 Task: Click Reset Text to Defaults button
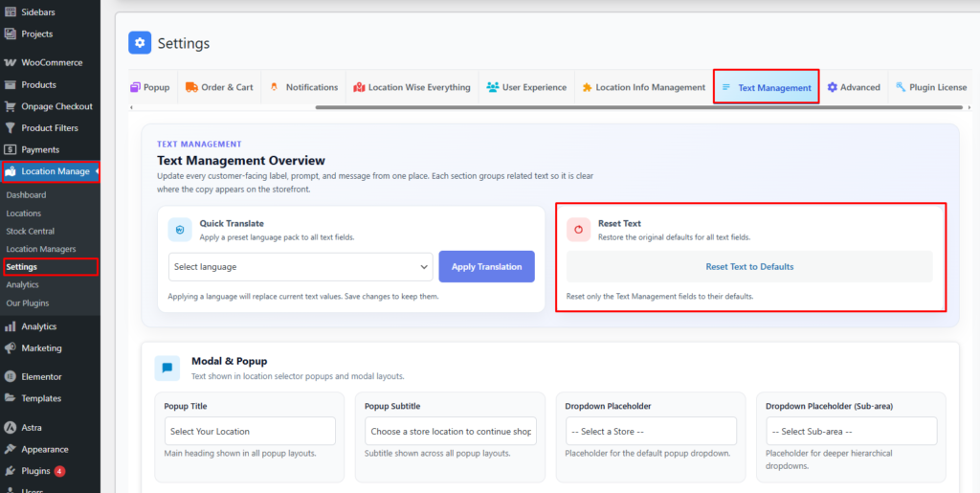(x=749, y=267)
